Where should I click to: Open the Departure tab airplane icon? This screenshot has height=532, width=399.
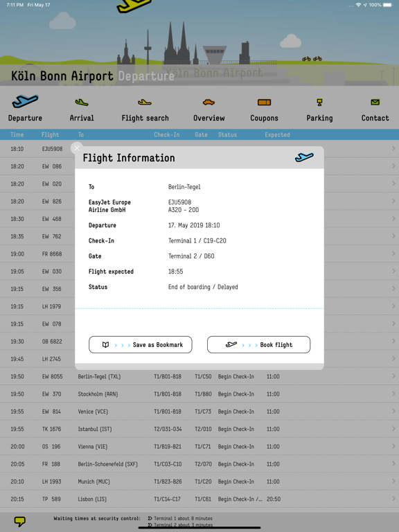25,100
